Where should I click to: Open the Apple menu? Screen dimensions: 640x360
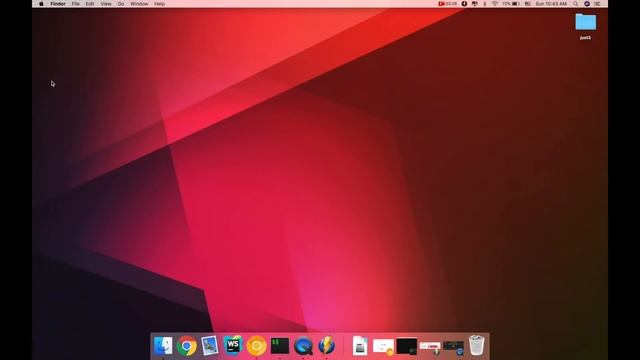[41, 4]
